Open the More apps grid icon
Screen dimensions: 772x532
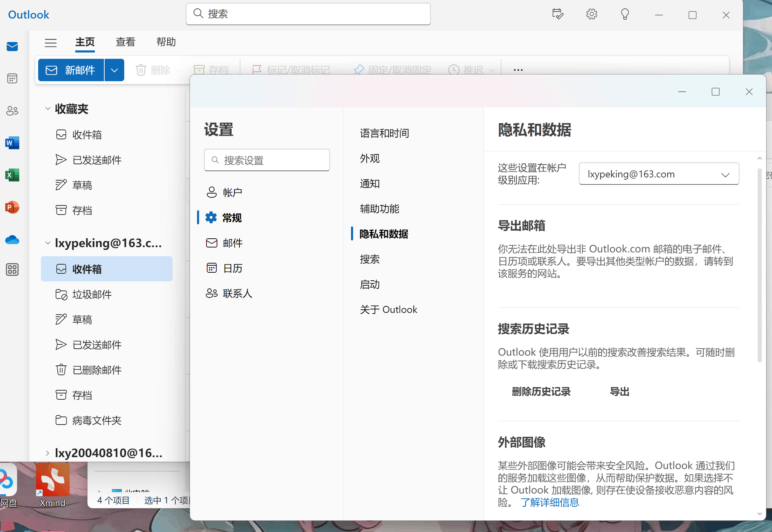click(12, 269)
